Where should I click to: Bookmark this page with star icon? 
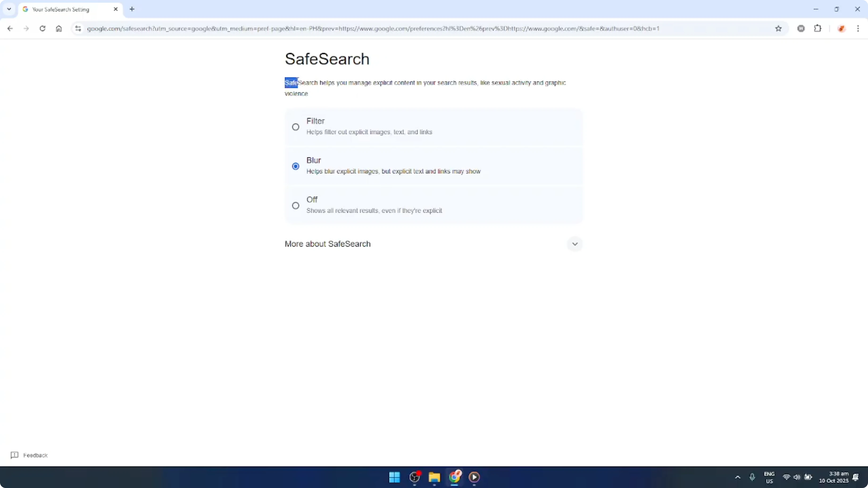[778, 29]
